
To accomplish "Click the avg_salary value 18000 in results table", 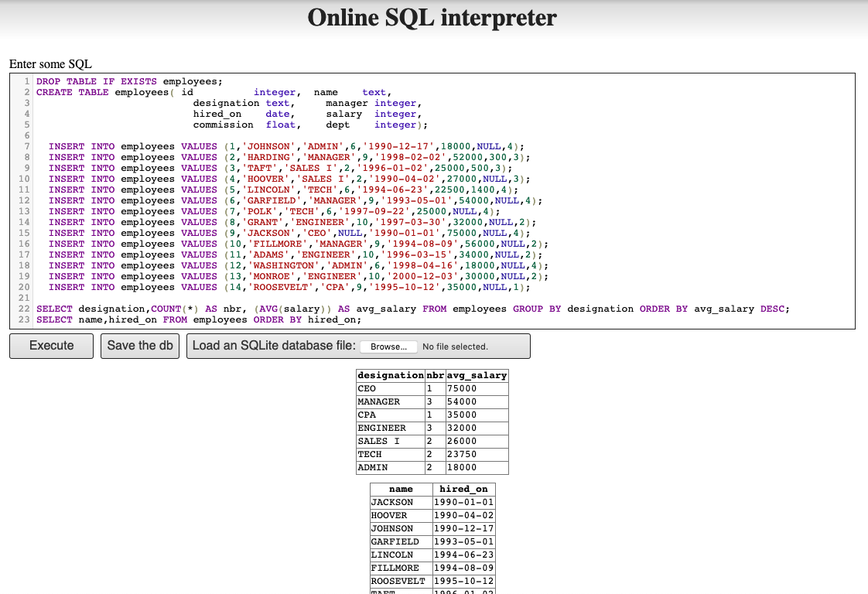I will pos(477,468).
